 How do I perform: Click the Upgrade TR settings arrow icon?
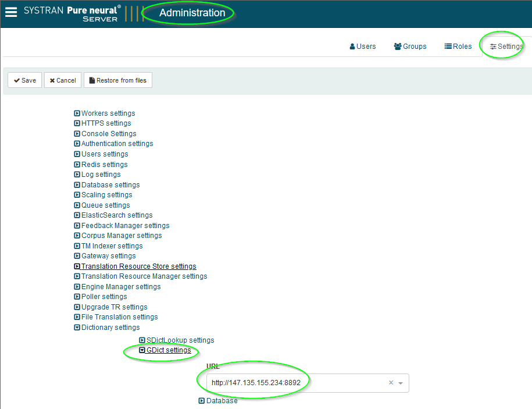(77, 307)
